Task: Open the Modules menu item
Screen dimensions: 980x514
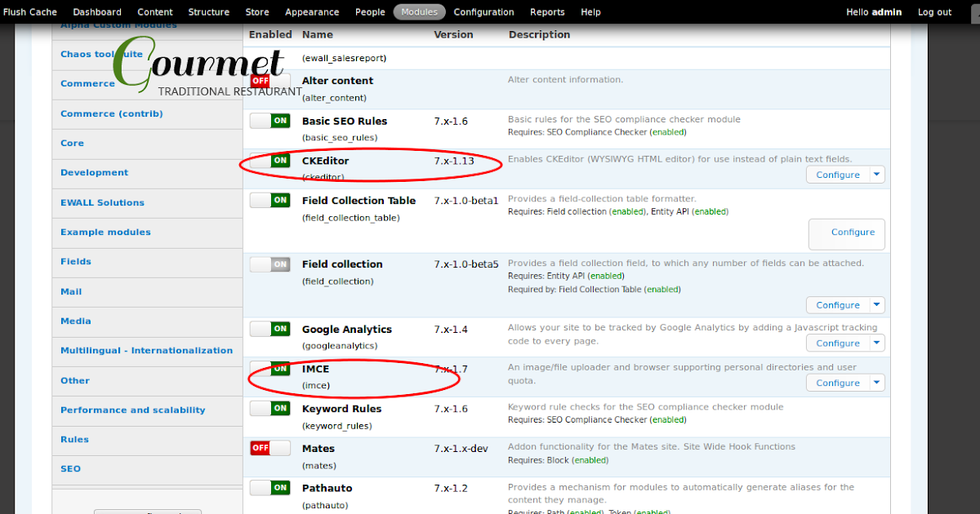Action: 419,11
